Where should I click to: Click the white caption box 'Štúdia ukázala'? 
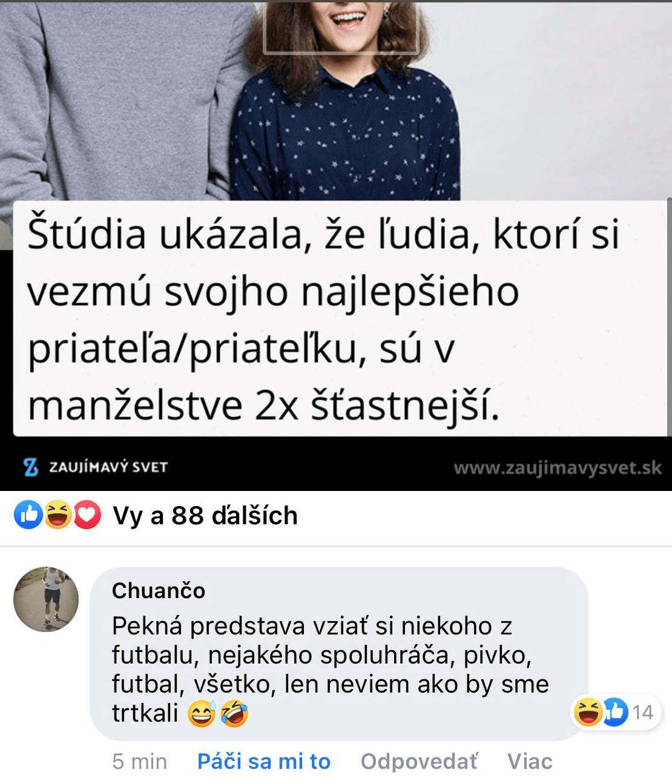coord(340,318)
